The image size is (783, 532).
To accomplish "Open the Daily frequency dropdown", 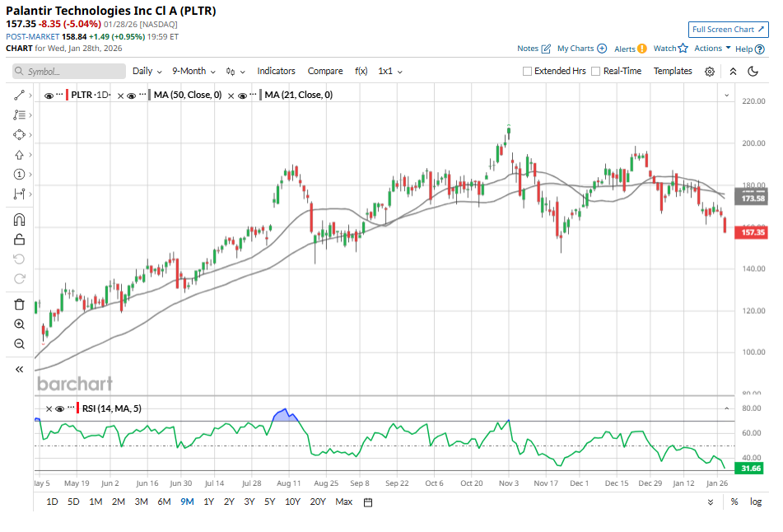I will coord(147,72).
